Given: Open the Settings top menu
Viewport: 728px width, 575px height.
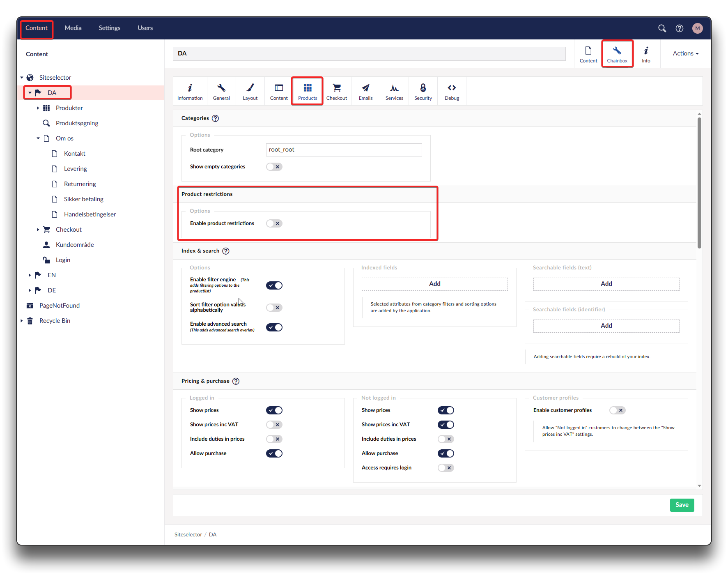Looking at the screenshot, I should click(x=109, y=28).
